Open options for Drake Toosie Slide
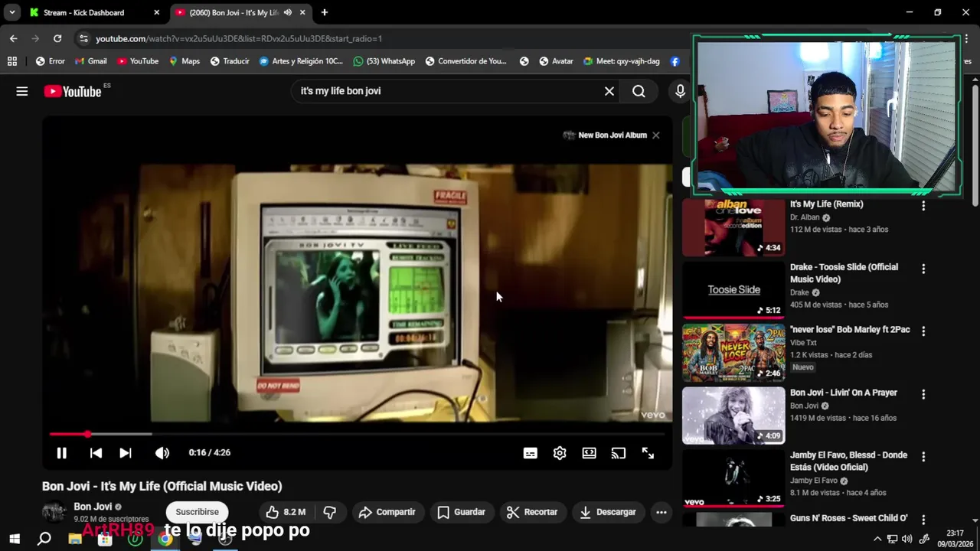This screenshot has height=551, width=980. click(x=923, y=269)
